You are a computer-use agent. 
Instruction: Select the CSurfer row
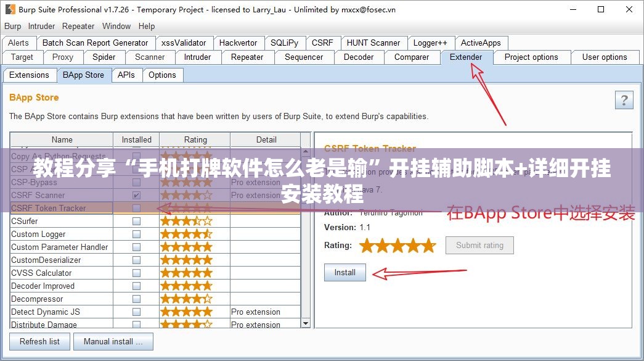click(x=155, y=221)
